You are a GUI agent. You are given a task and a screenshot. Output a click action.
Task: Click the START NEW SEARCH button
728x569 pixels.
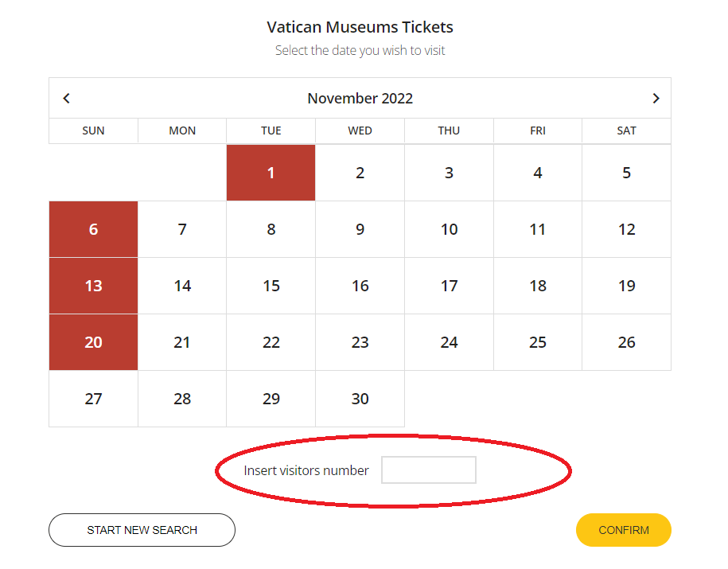pos(142,530)
